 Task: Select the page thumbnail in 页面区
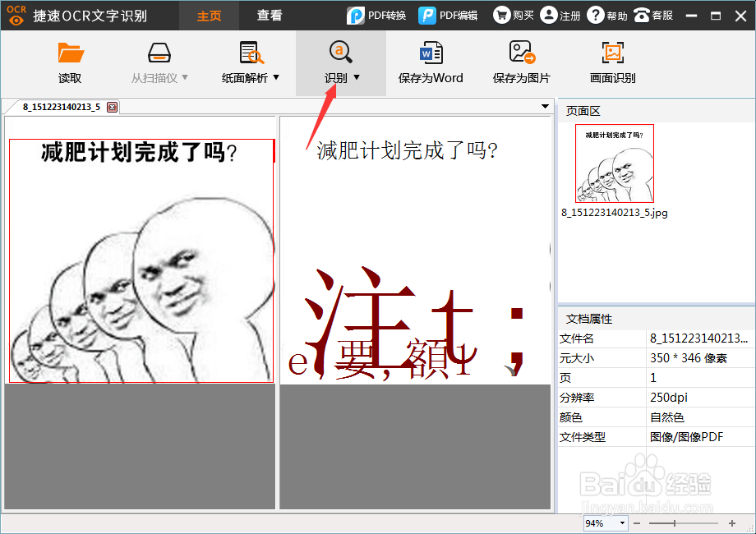point(615,163)
